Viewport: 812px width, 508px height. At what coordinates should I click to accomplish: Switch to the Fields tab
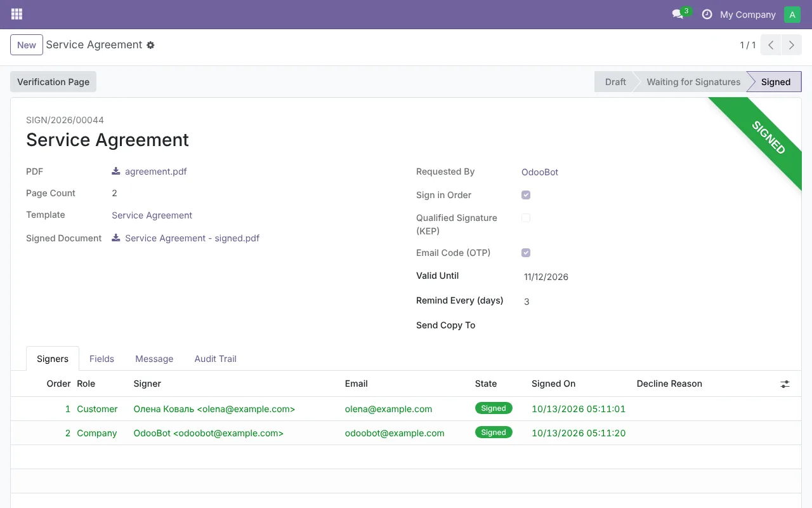point(101,359)
